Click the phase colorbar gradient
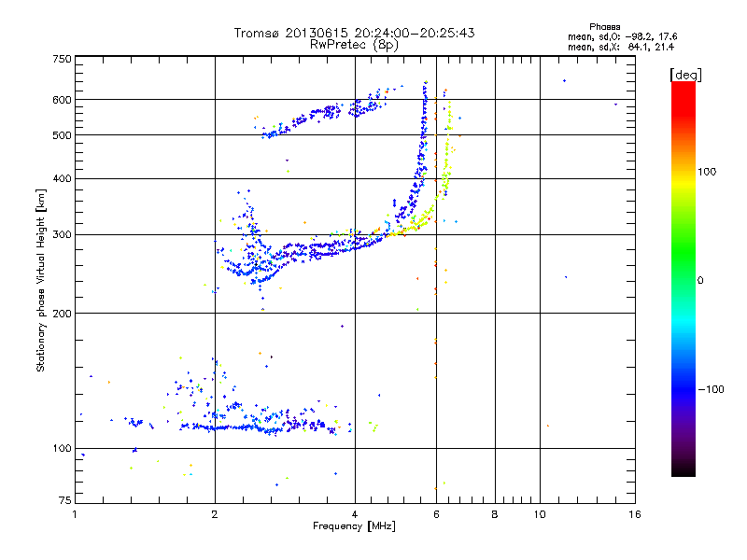 (x=684, y=278)
